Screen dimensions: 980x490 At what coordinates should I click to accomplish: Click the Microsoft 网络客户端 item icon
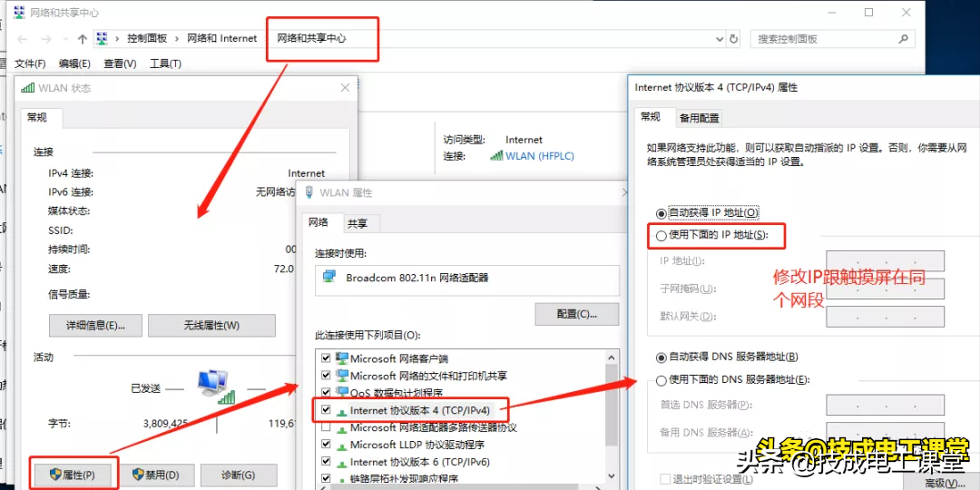click(x=342, y=358)
